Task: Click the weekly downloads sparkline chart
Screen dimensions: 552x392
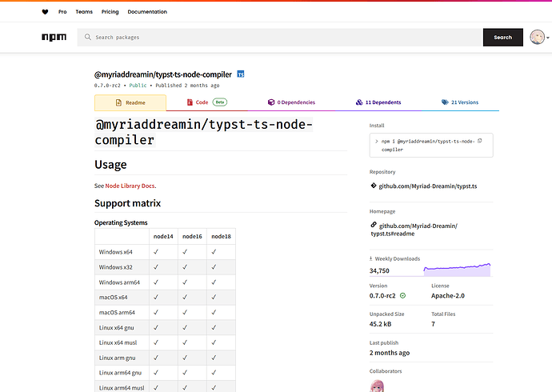Action: click(457, 270)
